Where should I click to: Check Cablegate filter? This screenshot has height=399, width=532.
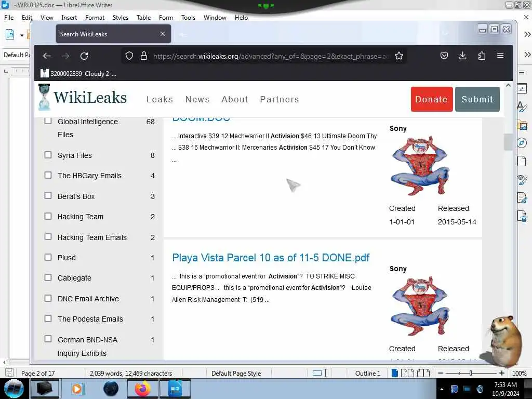(x=48, y=277)
